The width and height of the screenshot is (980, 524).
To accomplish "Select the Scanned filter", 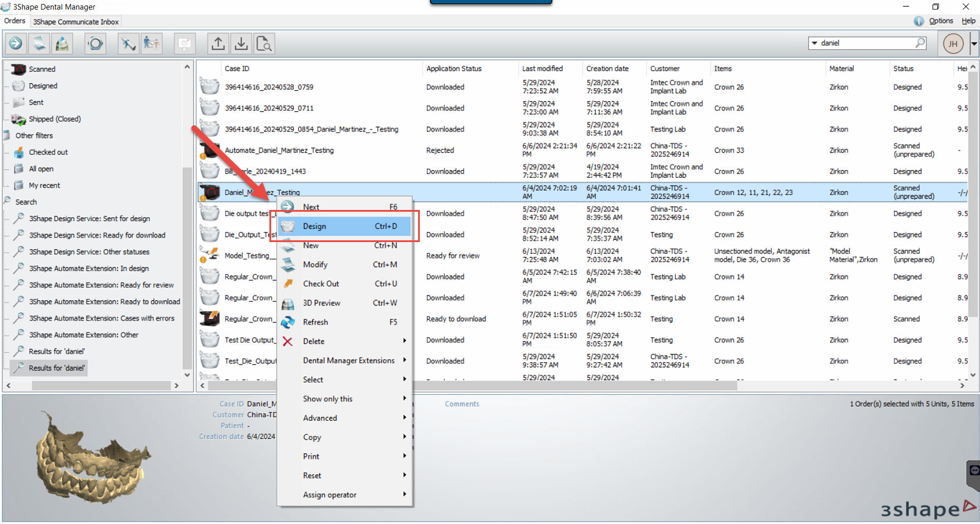I will (x=42, y=69).
